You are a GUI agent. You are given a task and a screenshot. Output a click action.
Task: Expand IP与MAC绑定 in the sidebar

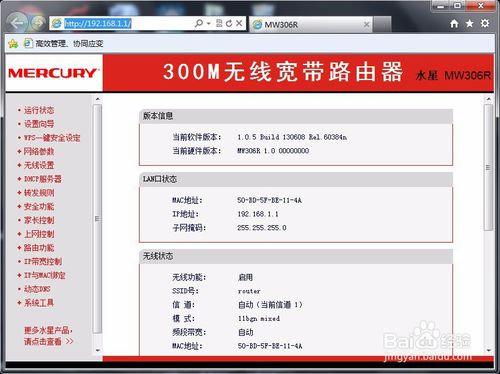point(45,275)
